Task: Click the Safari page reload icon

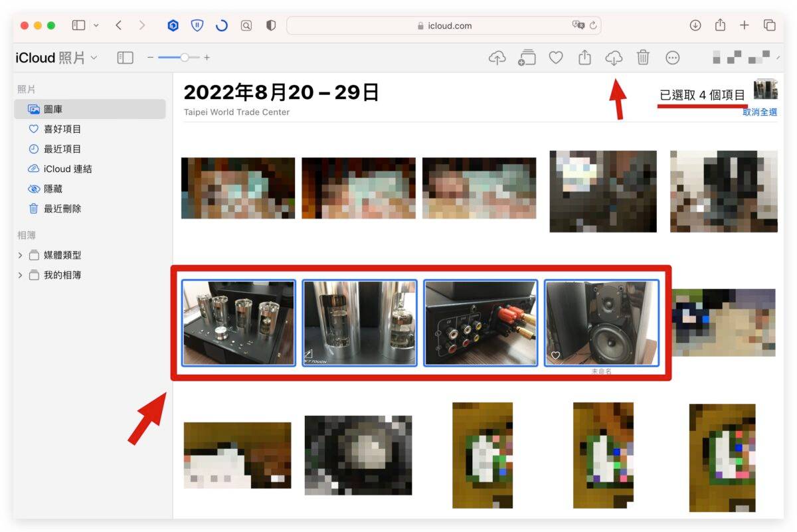Action: (x=221, y=25)
